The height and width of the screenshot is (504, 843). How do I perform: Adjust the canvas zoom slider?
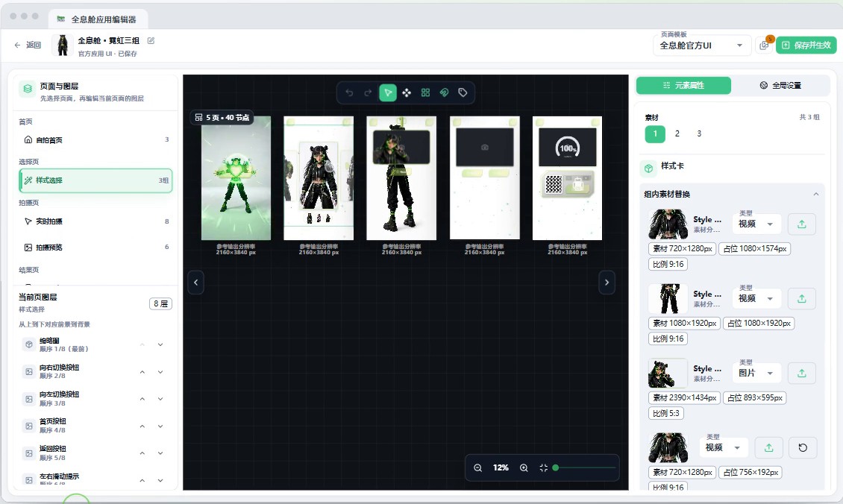pos(585,468)
